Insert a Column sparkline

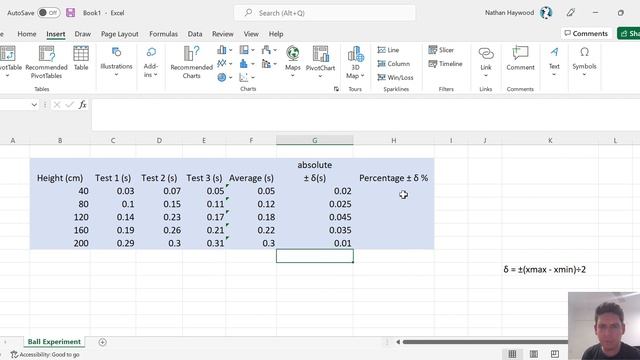pyautogui.click(x=393, y=64)
